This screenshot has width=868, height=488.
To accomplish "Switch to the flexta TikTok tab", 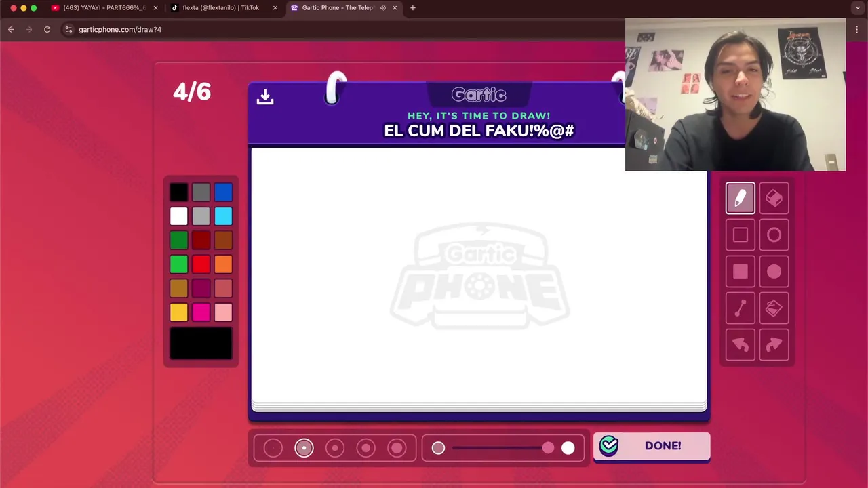I will 222,8.
